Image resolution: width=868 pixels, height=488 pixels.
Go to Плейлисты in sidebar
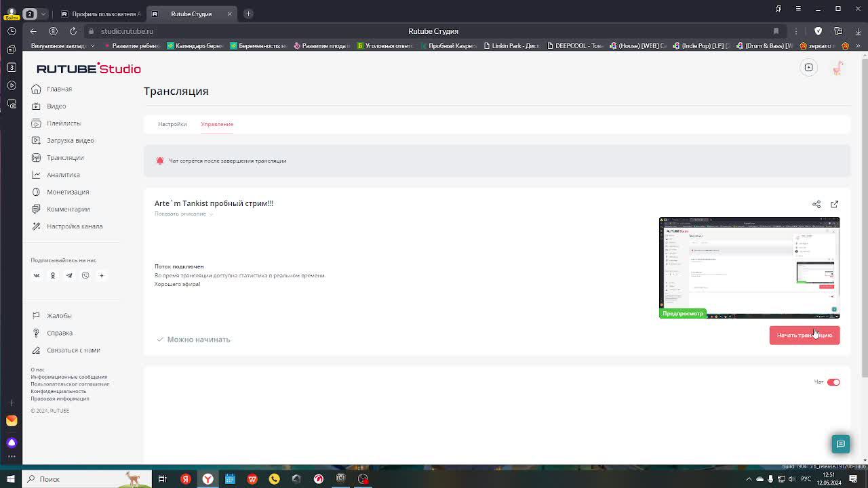pos(56,123)
